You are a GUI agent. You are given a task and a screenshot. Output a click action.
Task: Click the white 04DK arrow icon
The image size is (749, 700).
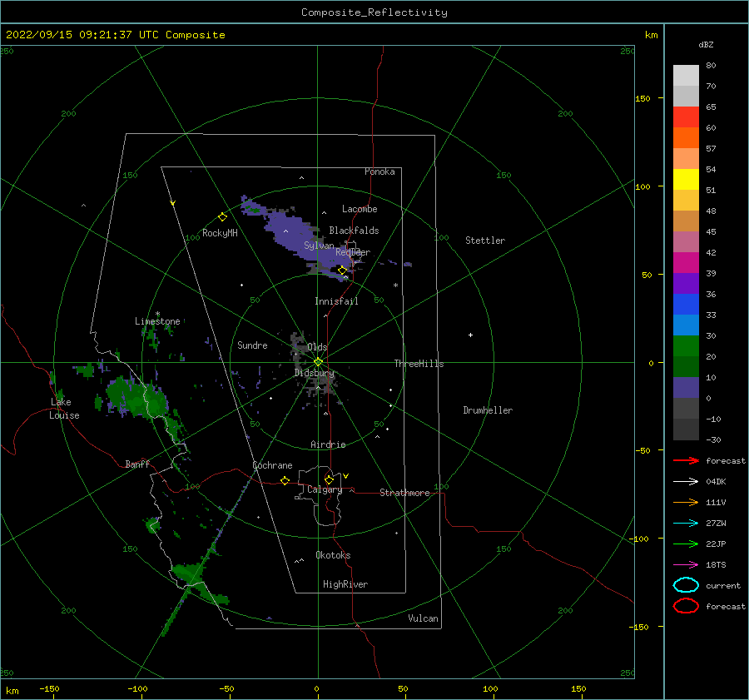tap(686, 482)
